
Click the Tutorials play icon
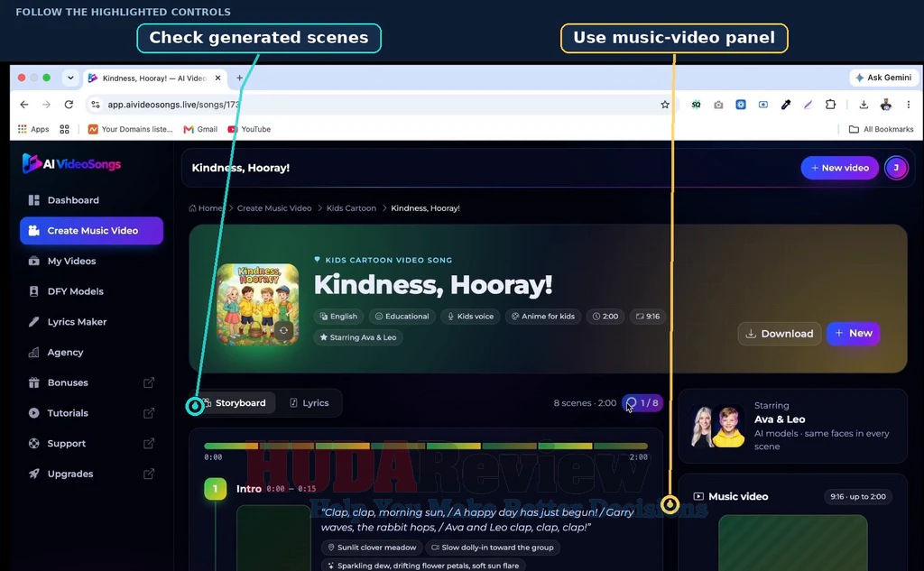pyautogui.click(x=33, y=413)
